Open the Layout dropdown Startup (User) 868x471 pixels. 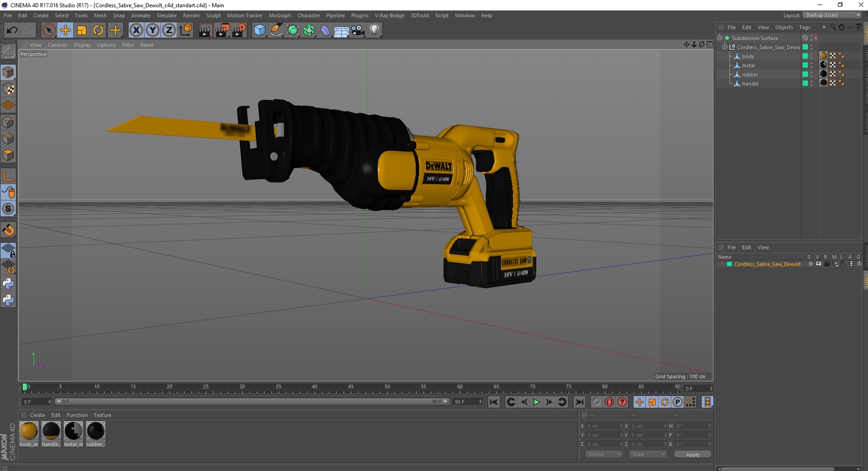832,15
